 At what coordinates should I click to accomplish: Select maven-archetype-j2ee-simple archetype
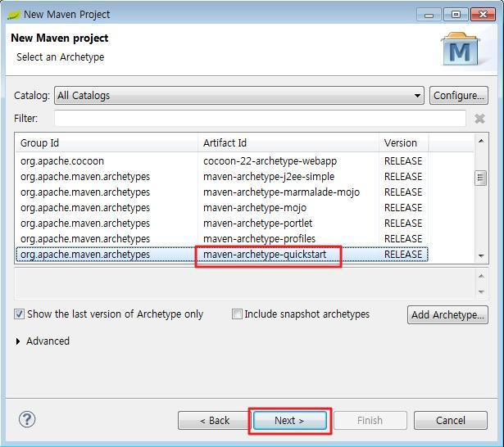(222, 176)
